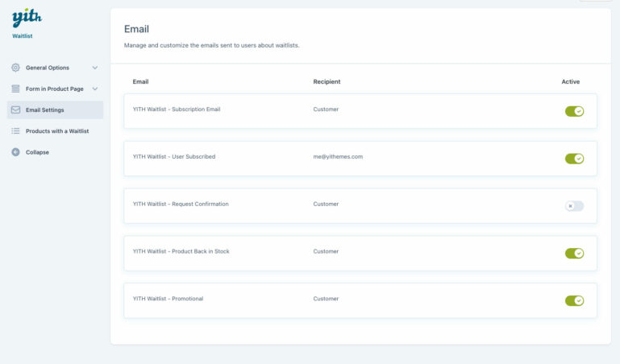Select the Email Settings menu item
This screenshot has height=364, width=620.
coord(55,110)
